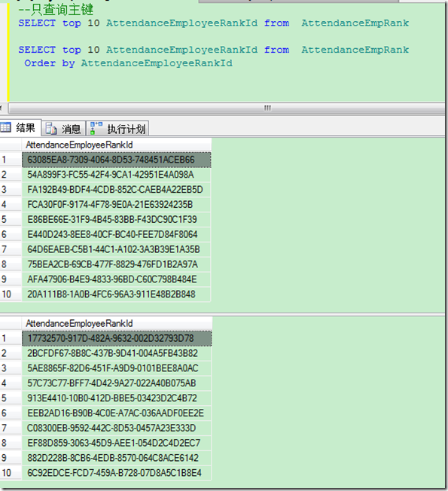Select cell 20A111B8-1A0B-4FC6-96A3-911E48B2B848
The image size is (448, 491).
point(116,294)
